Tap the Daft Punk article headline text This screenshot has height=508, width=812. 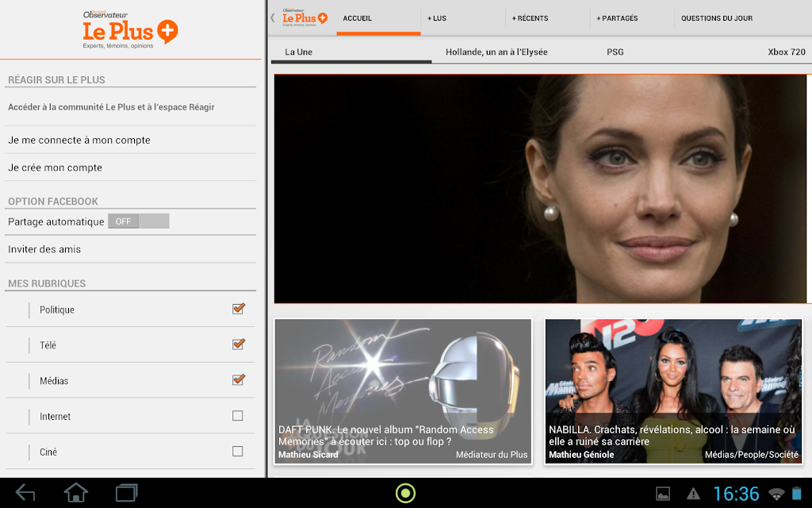386,436
